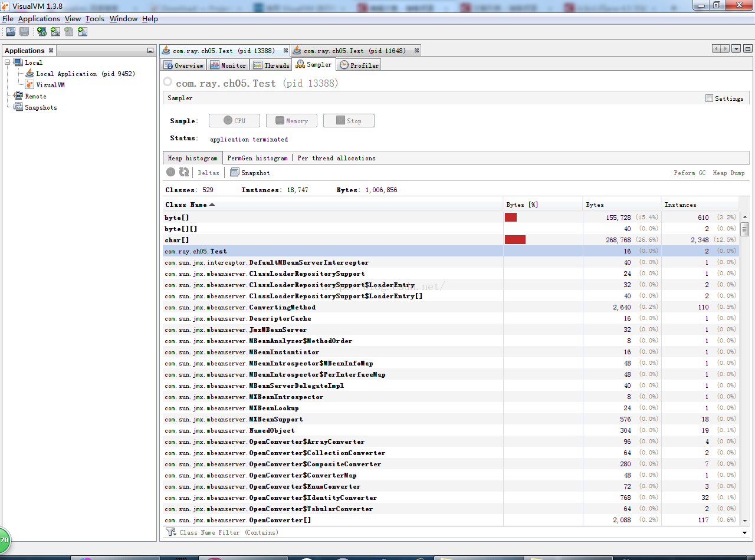Screen dimensions: 755x560
Task: Close the com.ray.ch05.Test pid 11648 tab
Action: [416, 51]
